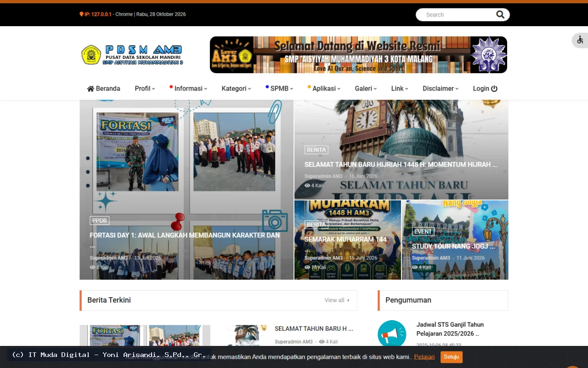Open the Login menu item
Viewport: 588px width, 368px height.
click(x=485, y=88)
